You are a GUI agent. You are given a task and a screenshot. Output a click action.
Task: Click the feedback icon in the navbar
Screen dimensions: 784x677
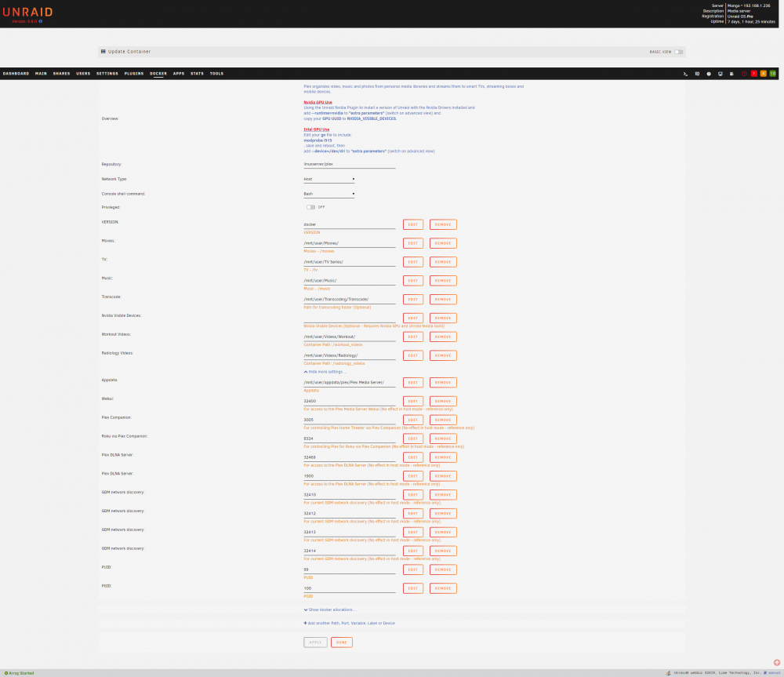tap(697, 74)
